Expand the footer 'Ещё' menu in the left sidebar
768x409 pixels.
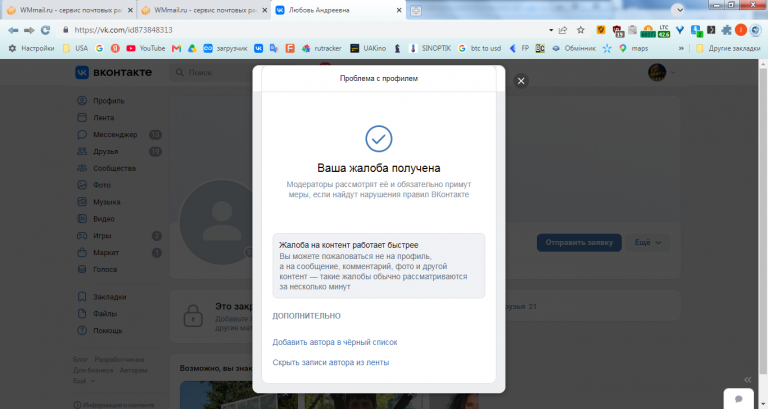click(x=84, y=381)
